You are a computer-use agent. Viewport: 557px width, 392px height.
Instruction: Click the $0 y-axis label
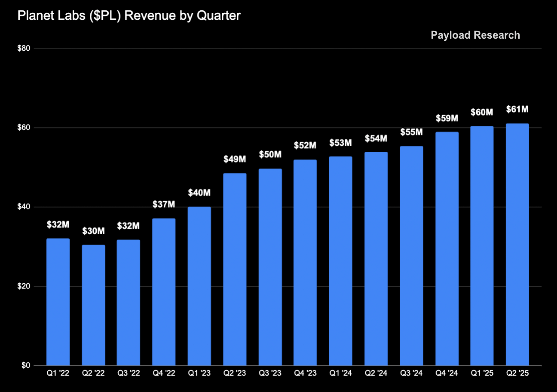point(25,366)
